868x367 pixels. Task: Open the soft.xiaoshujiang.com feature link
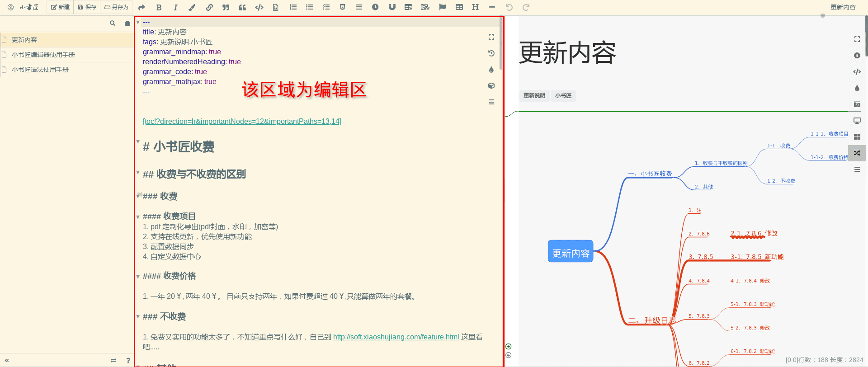tap(396, 337)
